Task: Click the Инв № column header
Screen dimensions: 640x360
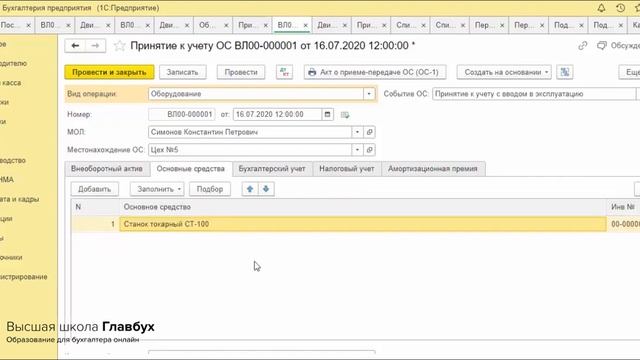Action: click(623, 207)
